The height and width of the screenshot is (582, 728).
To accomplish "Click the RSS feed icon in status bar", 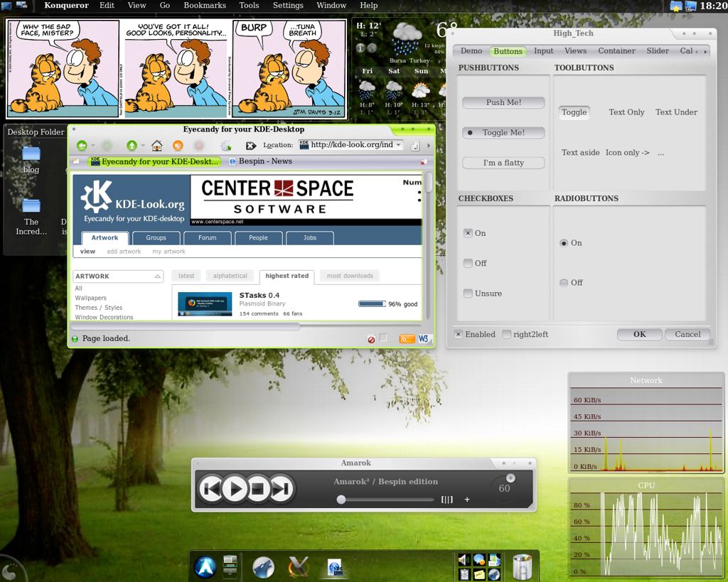I will click(x=407, y=339).
